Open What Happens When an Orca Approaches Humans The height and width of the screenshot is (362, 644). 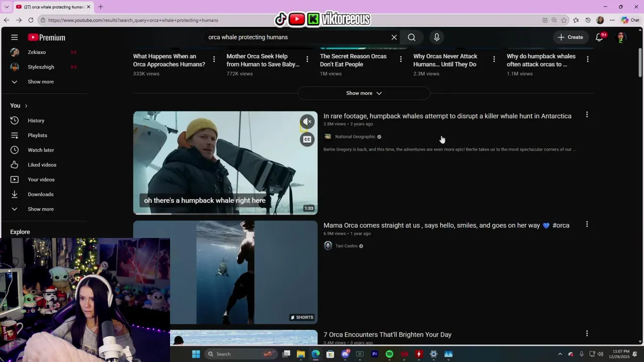point(169,60)
